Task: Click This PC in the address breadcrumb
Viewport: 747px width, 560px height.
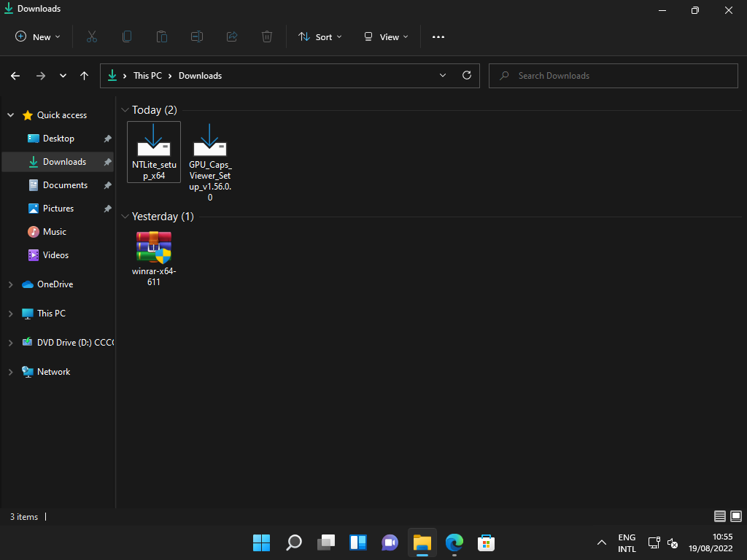Action: (147, 76)
